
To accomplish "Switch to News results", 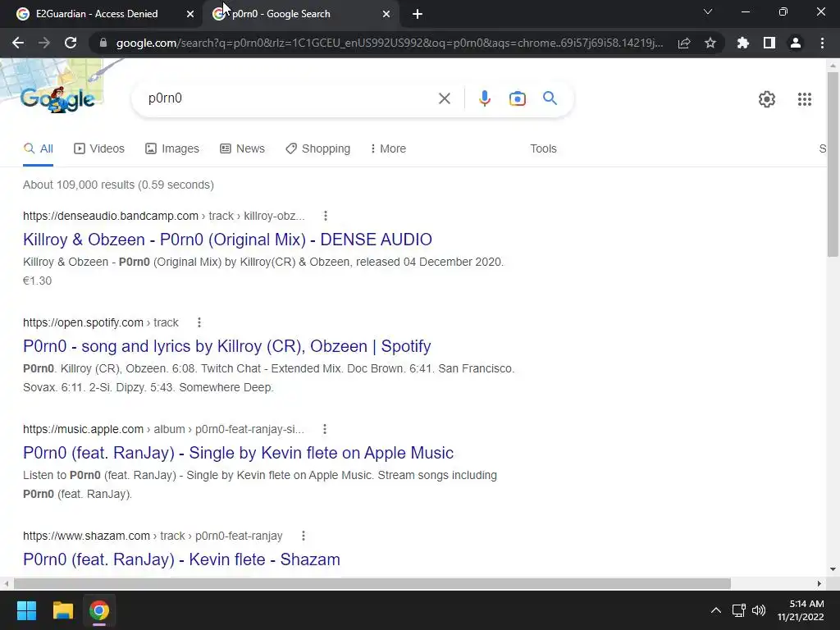I will point(242,149).
